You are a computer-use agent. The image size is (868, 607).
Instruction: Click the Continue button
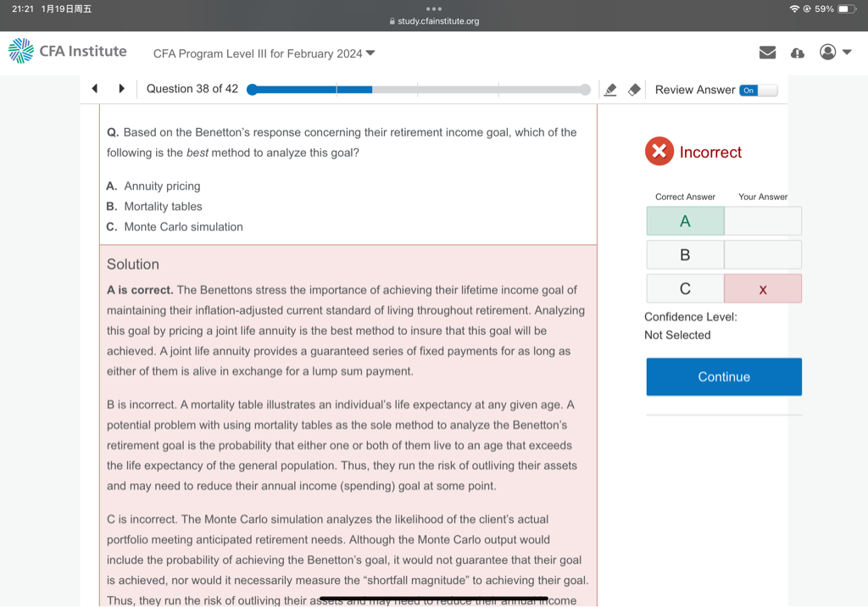tap(723, 376)
